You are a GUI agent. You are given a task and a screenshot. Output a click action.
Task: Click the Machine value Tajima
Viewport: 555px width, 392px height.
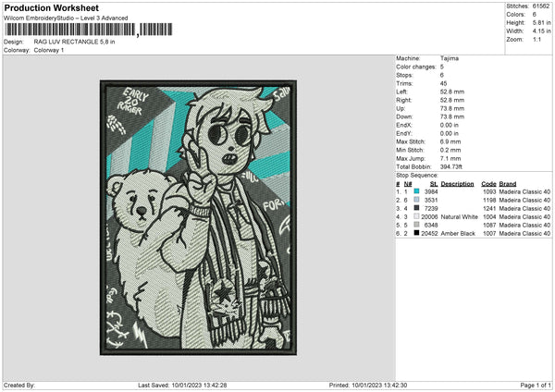coord(450,58)
